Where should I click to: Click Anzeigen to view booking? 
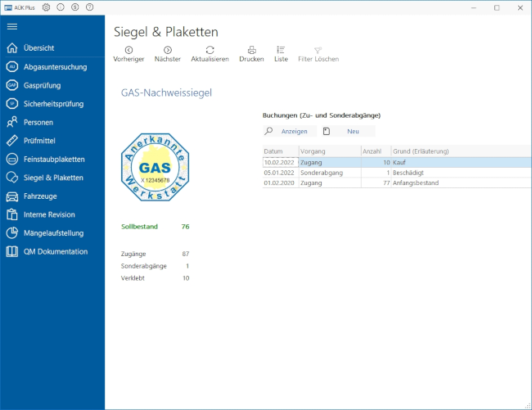(x=294, y=131)
